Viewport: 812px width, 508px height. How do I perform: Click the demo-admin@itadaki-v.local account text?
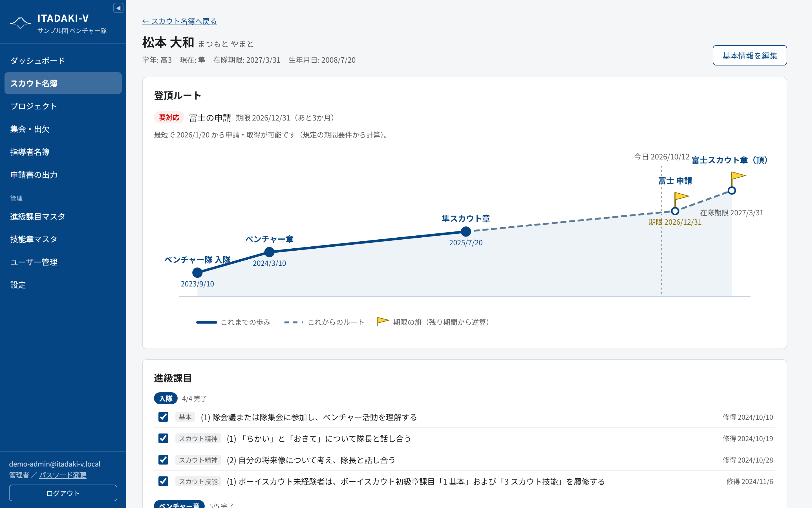click(55, 464)
